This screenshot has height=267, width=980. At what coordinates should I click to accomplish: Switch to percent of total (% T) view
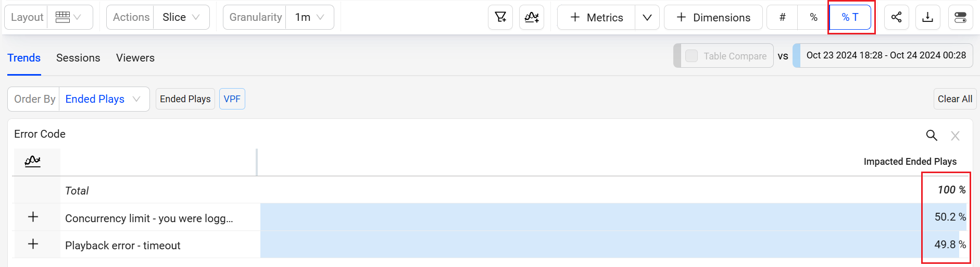pyautogui.click(x=850, y=17)
